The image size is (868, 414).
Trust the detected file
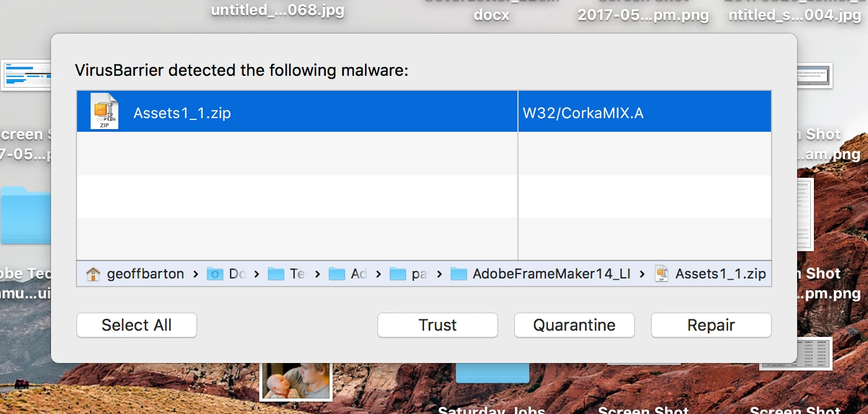click(438, 325)
